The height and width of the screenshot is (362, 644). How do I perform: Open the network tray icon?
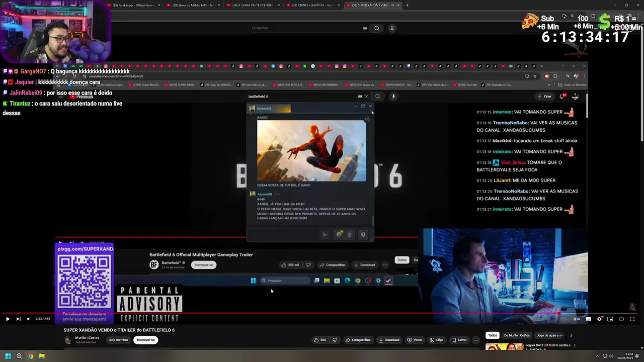coord(604,356)
